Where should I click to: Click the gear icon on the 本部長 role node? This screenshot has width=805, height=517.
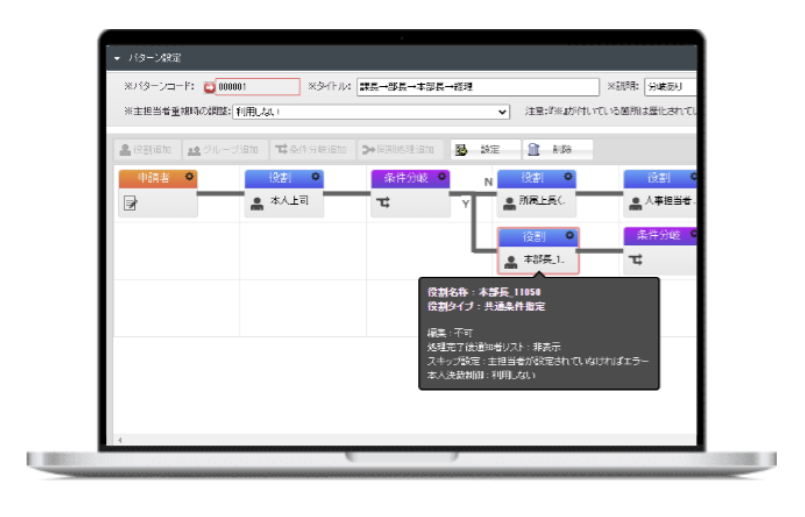click(571, 237)
